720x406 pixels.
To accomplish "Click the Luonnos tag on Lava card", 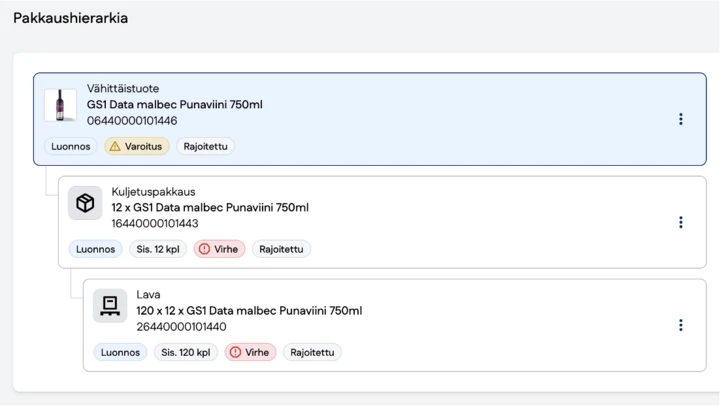I will tap(120, 352).
